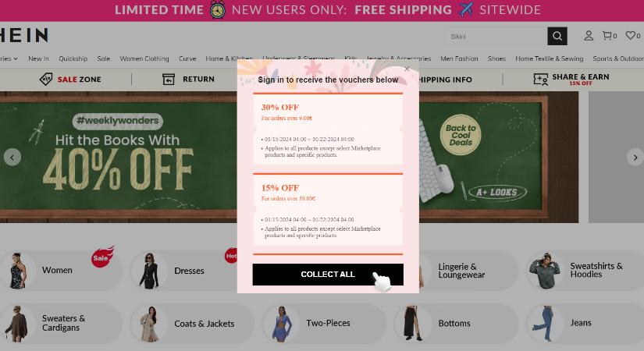Select the 30% OFF voucher
Viewport: 644px width, 351px height.
[x=328, y=129]
